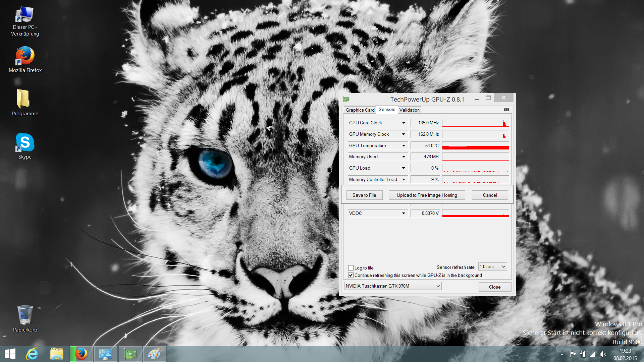
Task: Minimize the GPU-Z window
Action: [477, 98]
